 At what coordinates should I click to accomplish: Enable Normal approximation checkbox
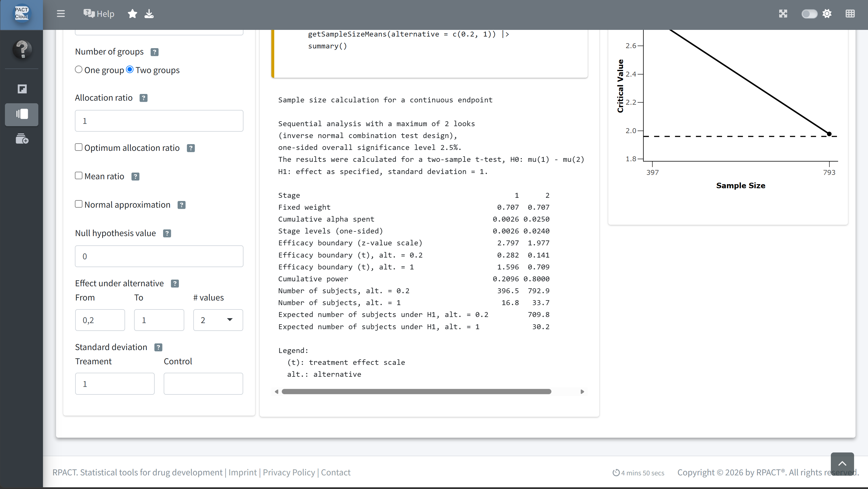point(79,204)
